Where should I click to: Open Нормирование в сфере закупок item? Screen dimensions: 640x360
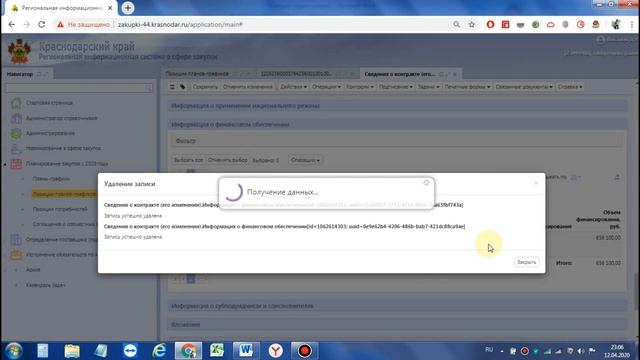tap(63, 148)
